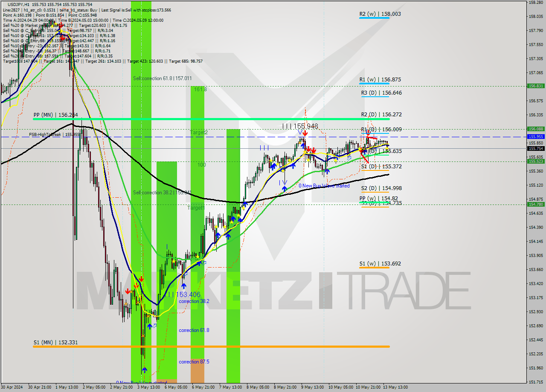546x392 pixels.
Task: Click the 155.523 green price tag
Action: click(536, 161)
